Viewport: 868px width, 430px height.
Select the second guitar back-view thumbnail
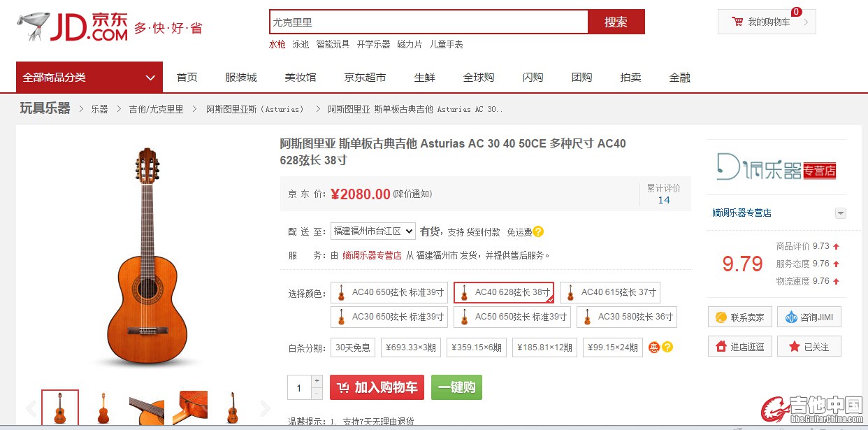(x=103, y=408)
